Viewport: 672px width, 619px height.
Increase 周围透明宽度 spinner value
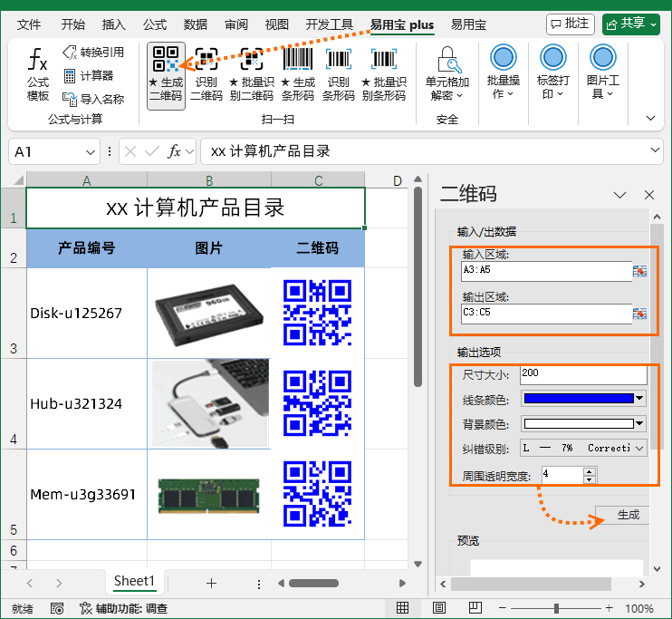point(590,470)
